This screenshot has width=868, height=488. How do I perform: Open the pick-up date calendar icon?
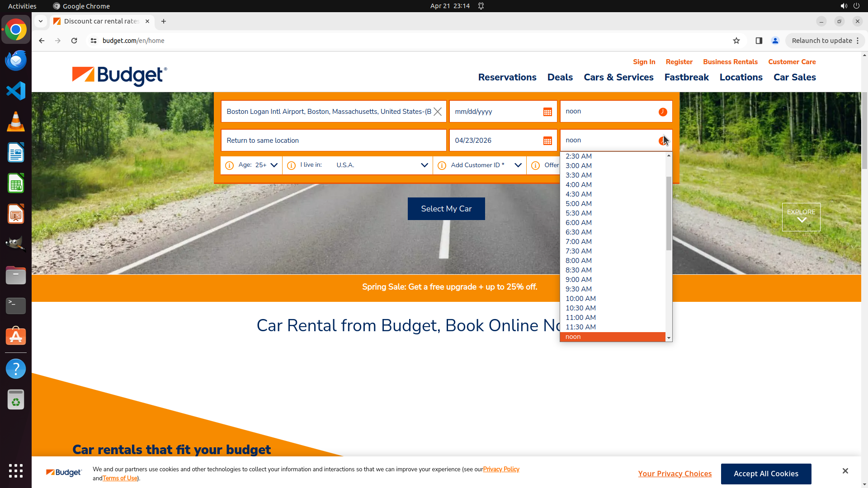(547, 112)
